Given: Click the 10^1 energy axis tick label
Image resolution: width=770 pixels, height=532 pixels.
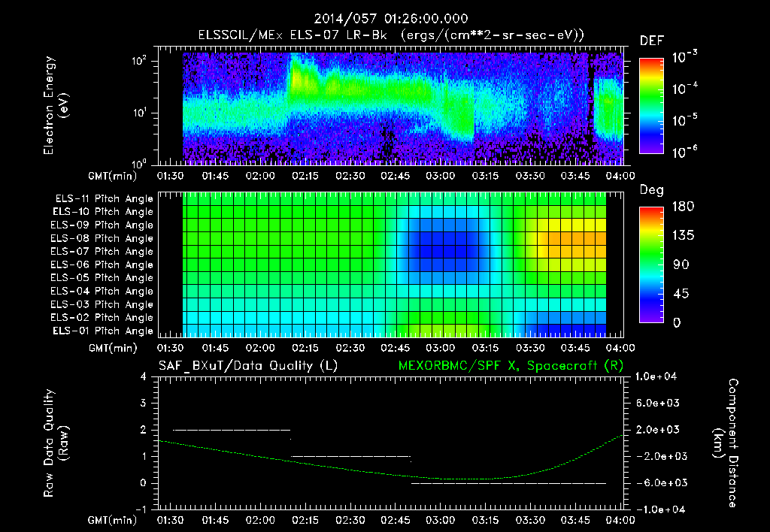Looking at the screenshot, I should 138,113.
